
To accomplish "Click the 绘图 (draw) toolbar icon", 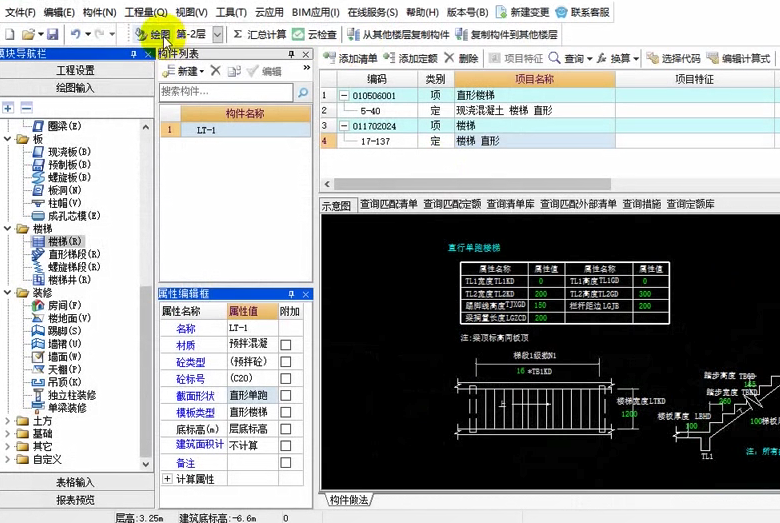I will pyautogui.click(x=152, y=34).
